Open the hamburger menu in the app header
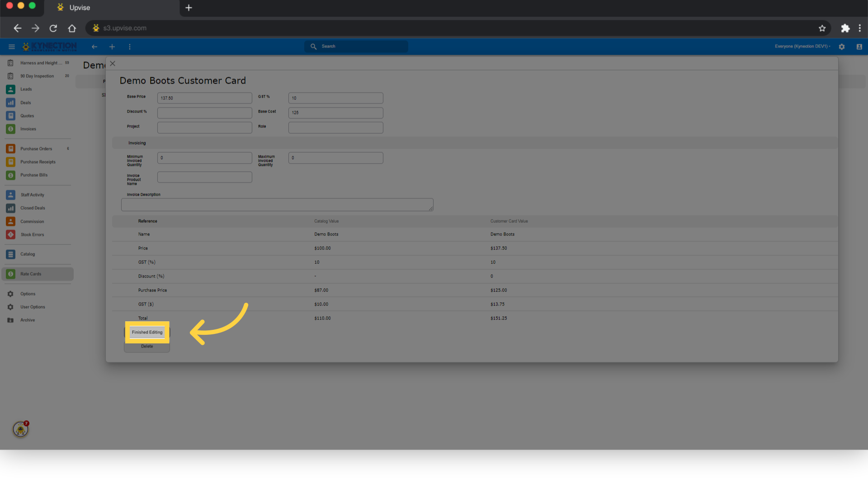 12,47
